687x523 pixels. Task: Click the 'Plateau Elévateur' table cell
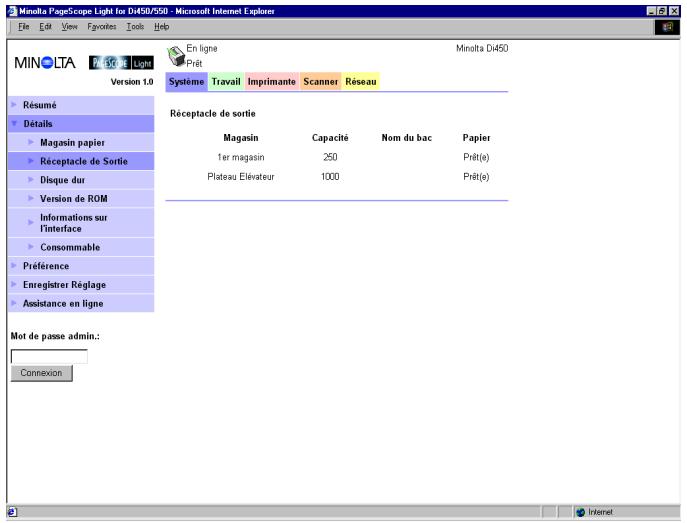click(x=241, y=177)
